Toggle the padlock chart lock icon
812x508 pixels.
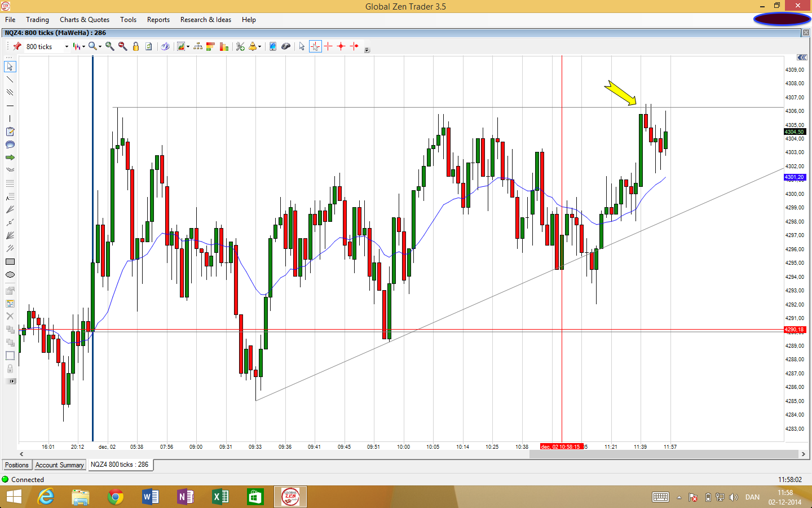click(x=136, y=46)
